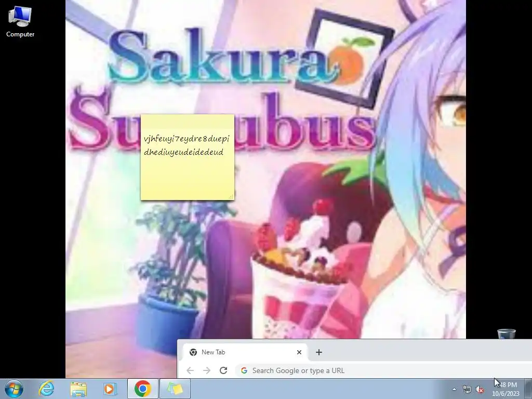532x399 pixels.
Task: Launch Windows Media Player from the taskbar
Action: (110, 389)
